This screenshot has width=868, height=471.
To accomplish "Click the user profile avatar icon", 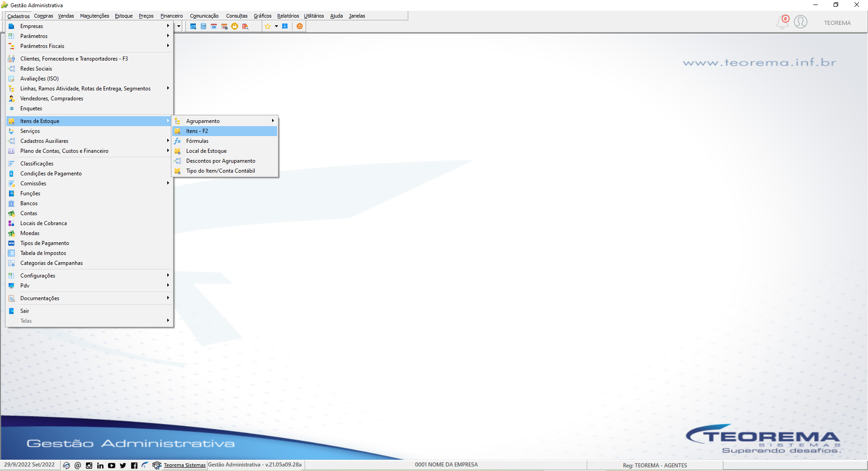I will [801, 22].
